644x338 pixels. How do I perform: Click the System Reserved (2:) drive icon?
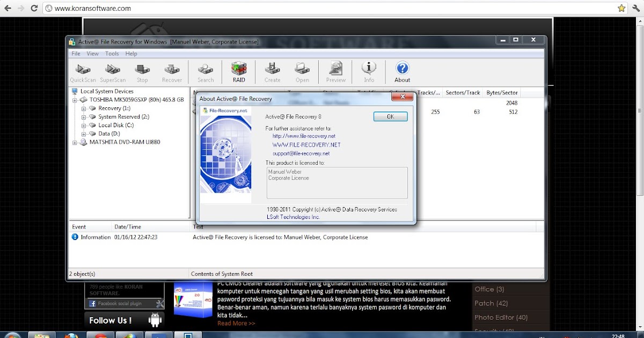[x=92, y=117]
